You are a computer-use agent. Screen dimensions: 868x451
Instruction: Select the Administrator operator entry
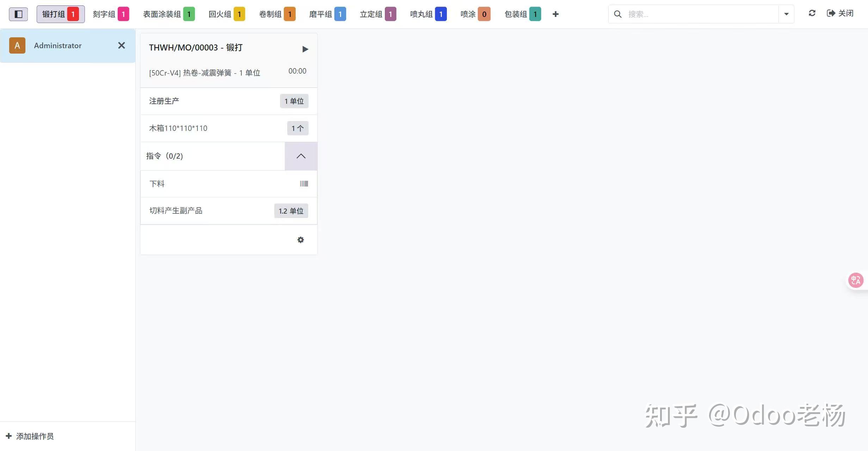(58, 45)
